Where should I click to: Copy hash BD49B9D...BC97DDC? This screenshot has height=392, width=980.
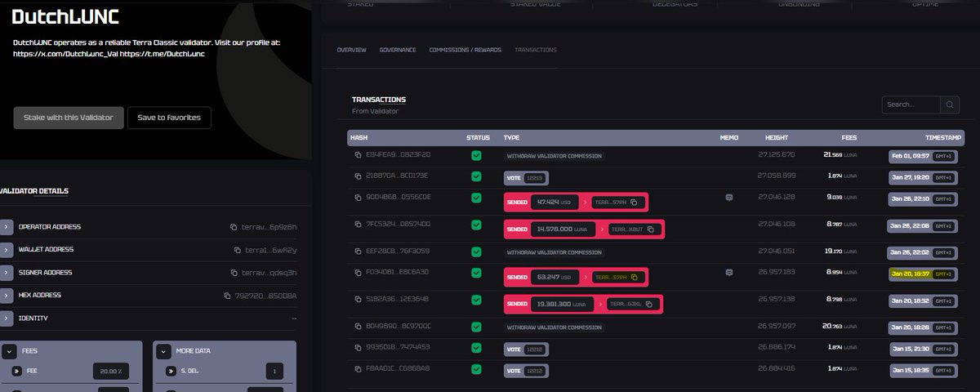358,327
